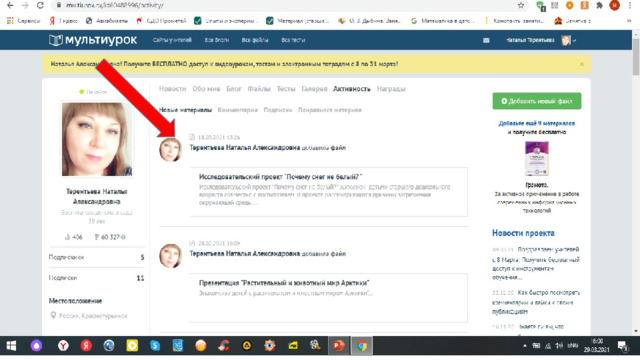Switch to the Галерея tab
Viewport: 640px width, 360px height.
point(314,89)
